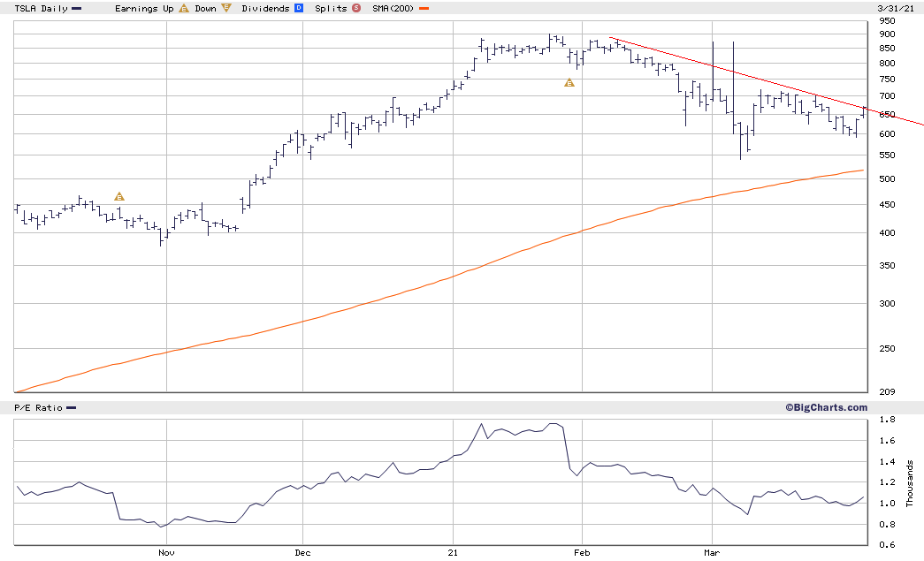Click the 0.8 P/E axis label
The image size is (924, 561).
(887, 524)
